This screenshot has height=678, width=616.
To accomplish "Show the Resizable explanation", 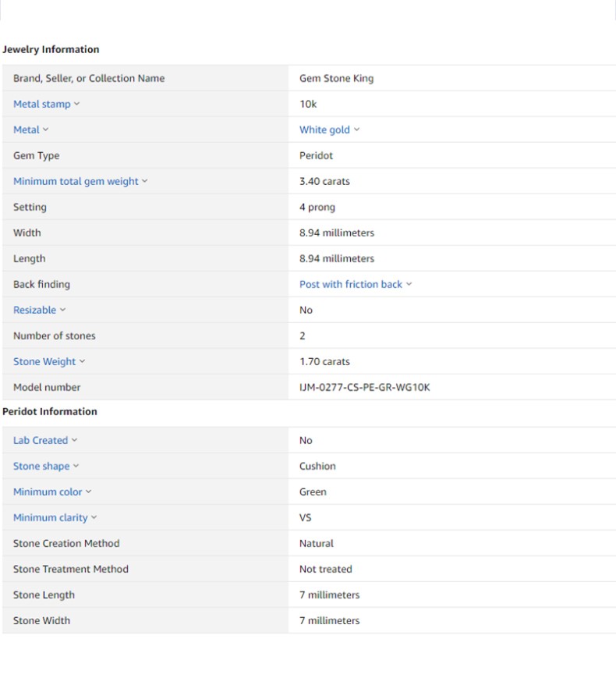I will tap(39, 310).
